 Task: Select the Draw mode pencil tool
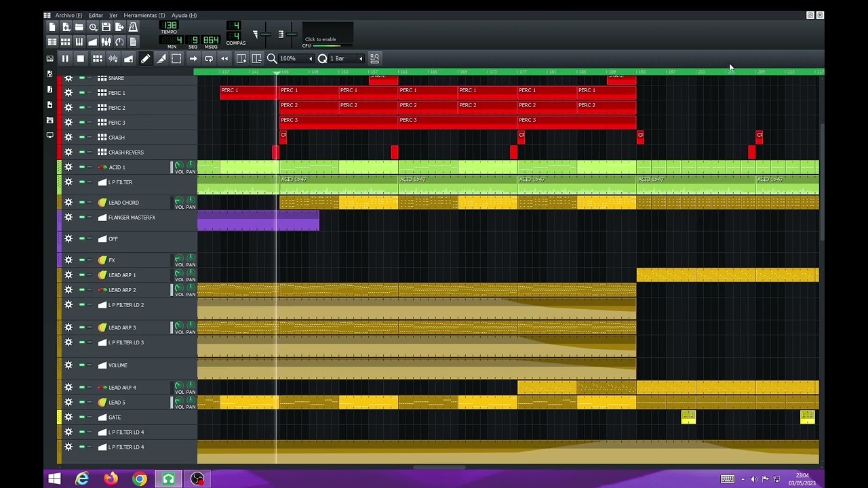[x=146, y=59]
